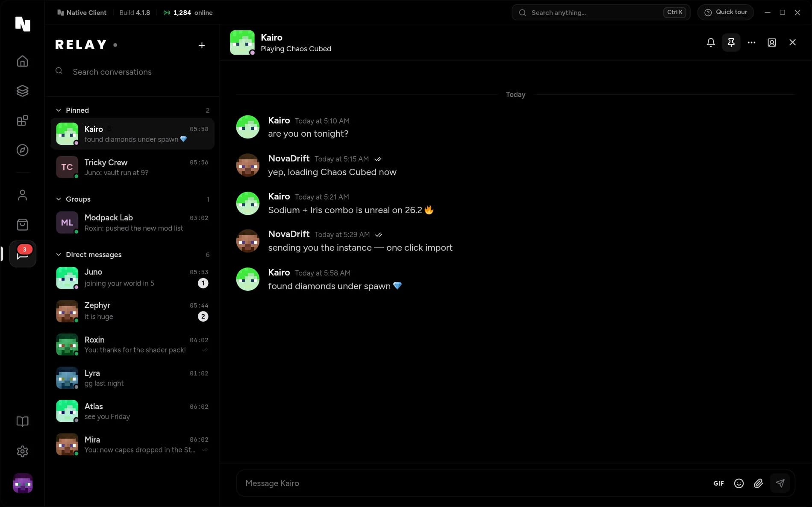
Task: Click NovaDrift avatar on 5:29 AM message
Action: coord(248,241)
